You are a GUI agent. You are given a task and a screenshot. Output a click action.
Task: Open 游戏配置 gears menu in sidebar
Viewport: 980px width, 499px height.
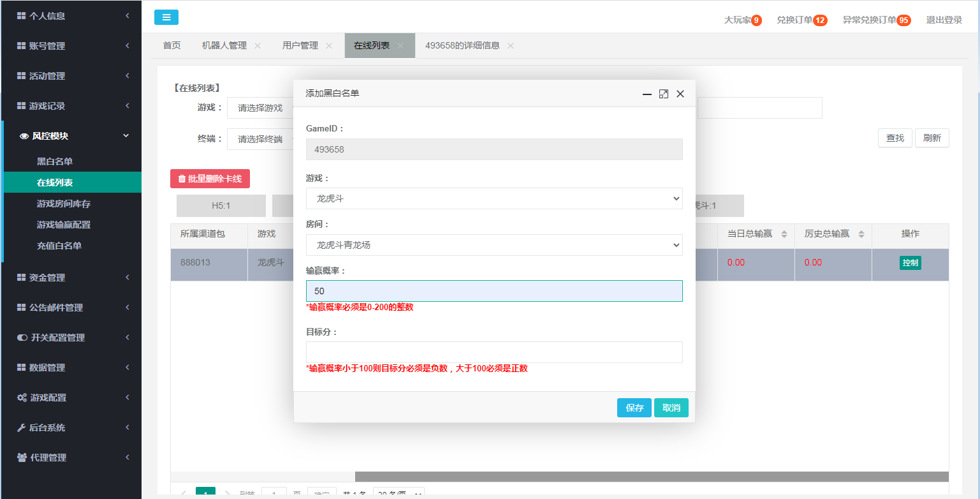tap(70, 398)
